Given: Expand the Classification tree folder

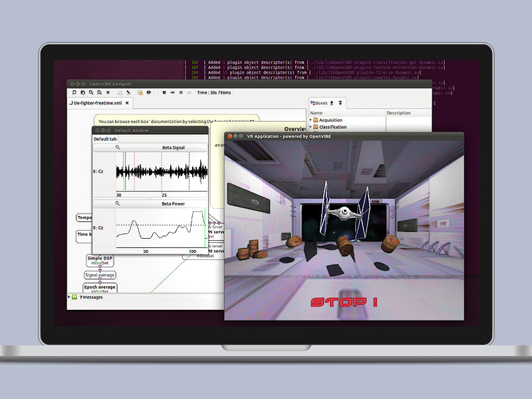Looking at the screenshot, I should (311, 127).
